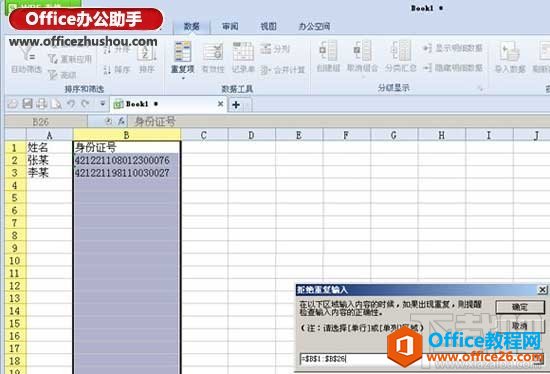Click the fx insert function icon

121,121
